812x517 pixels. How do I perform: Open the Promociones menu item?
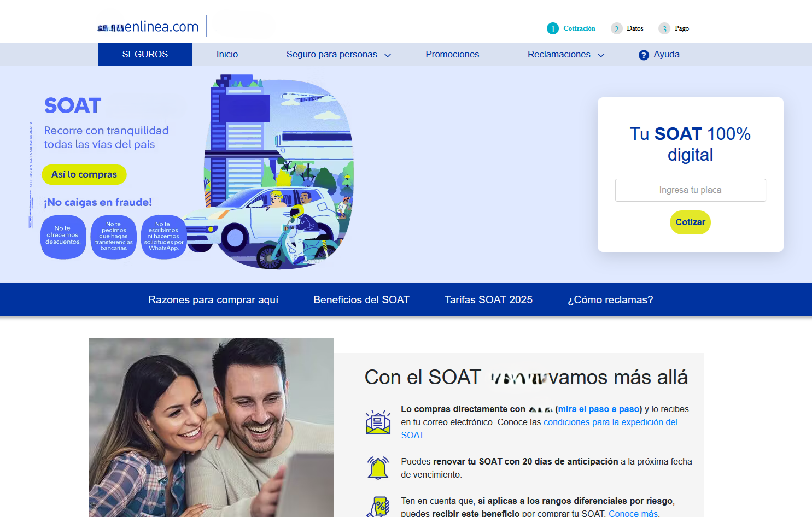[452, 55]
